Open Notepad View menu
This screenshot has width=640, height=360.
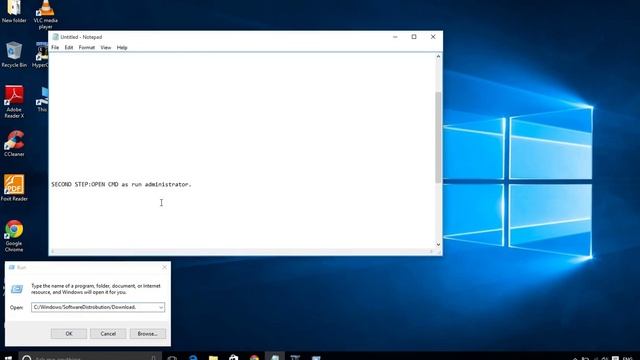pyautogui.click(x=106, y=48)
